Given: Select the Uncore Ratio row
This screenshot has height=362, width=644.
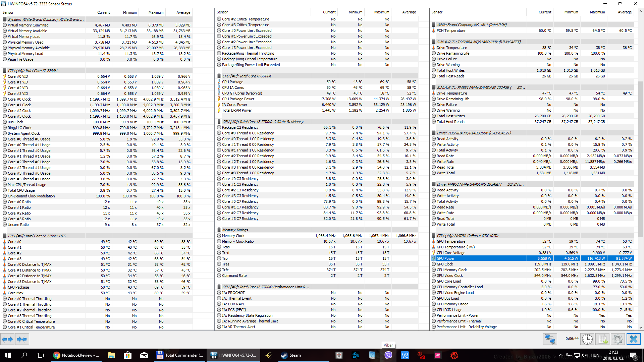Looking at the screenshot, I should click(x=97, y=225).
